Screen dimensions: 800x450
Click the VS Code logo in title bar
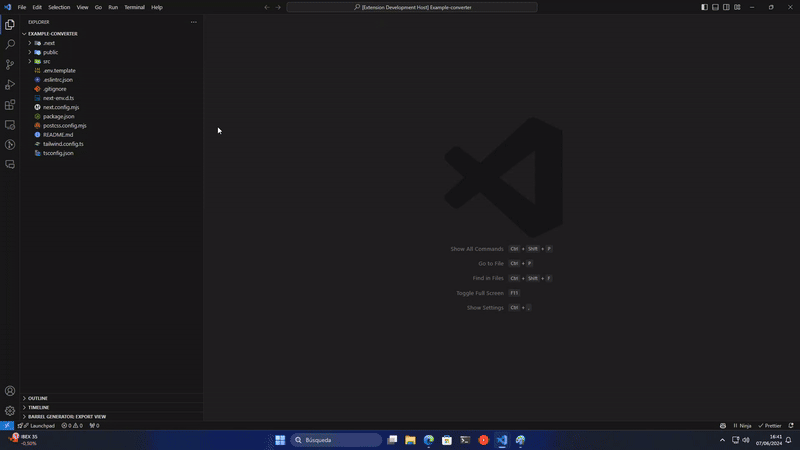[x=8, y=7]
